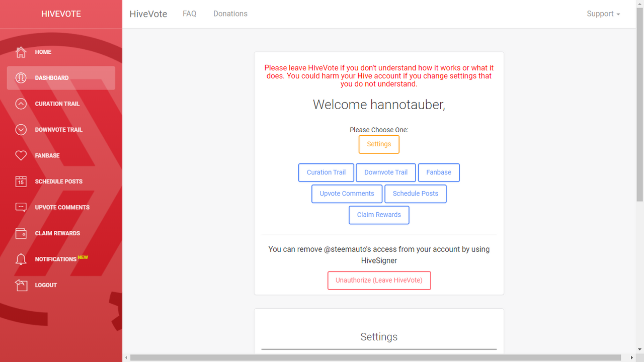644x362 pixels.
Task: Click the Schedule Posts calendar icon
Action: coord(21,182)
